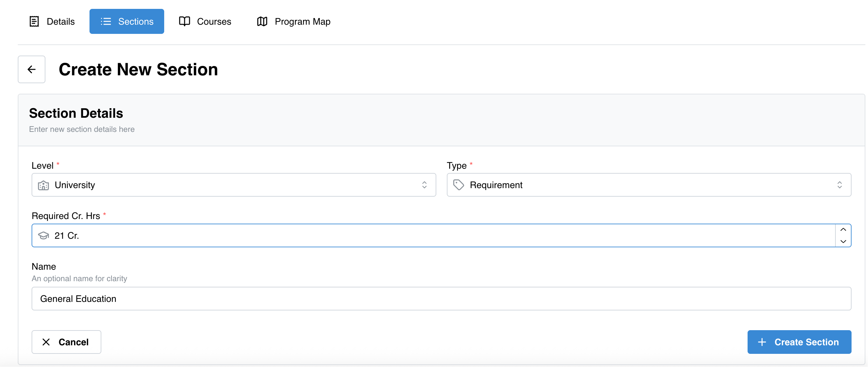868x367 pixels.
Task: Click the document icon beside Details
Action: click(34, 22)
